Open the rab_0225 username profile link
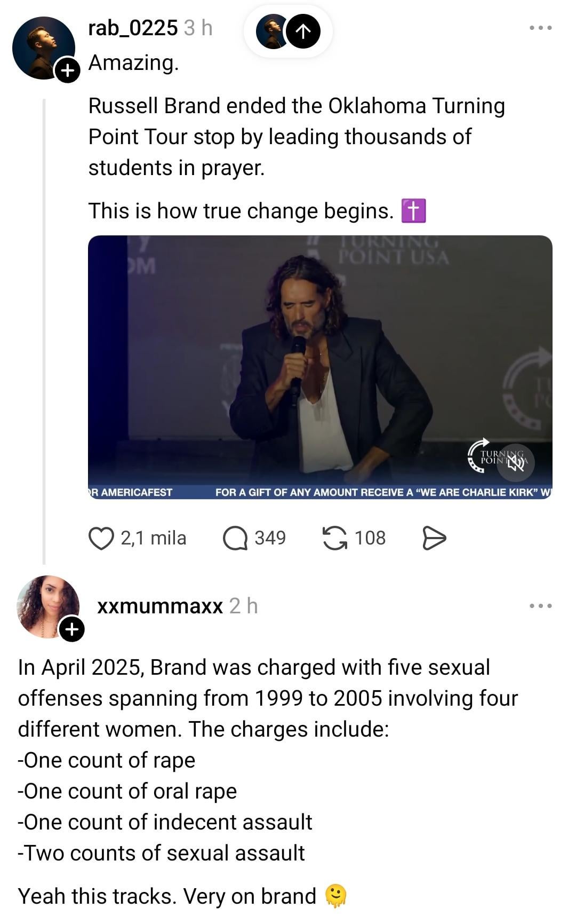The height and width of the screenshot is (924, 576). point(133,28)
